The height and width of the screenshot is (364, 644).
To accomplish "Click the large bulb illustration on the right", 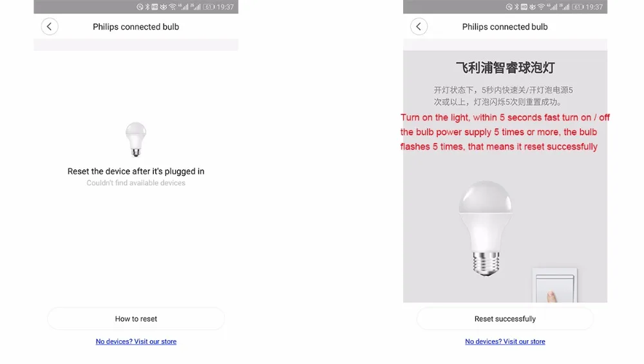I will tap(486, 229).
